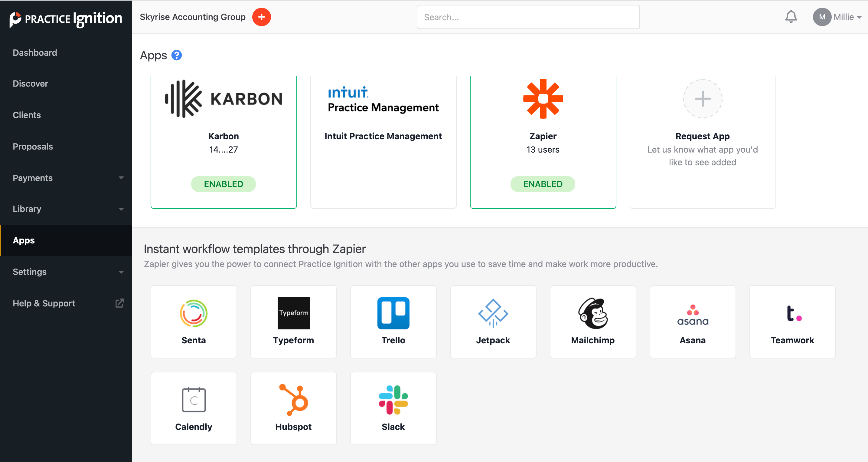Click 'Instant workflow templates through Zapier' heading

pos(255,249)
